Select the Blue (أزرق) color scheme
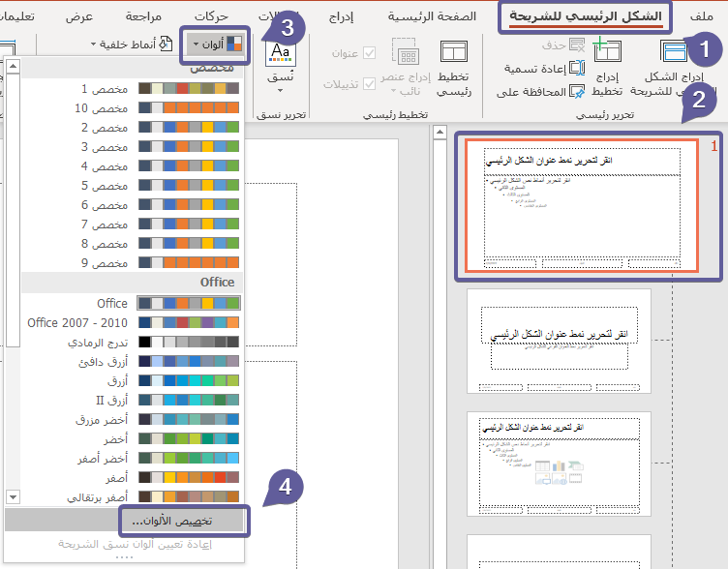The height and width of the screenshot is (569, 728). click(x=132, y=381)
